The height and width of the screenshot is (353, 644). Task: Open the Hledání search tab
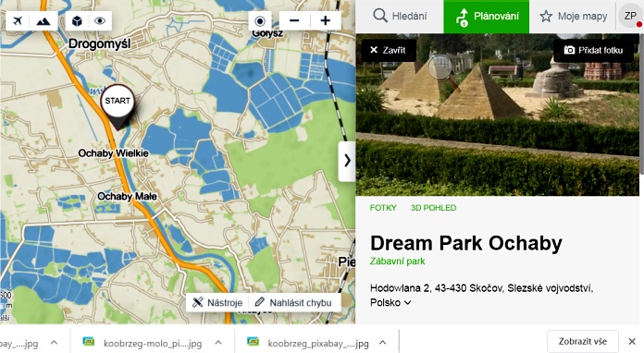(400, 17)
